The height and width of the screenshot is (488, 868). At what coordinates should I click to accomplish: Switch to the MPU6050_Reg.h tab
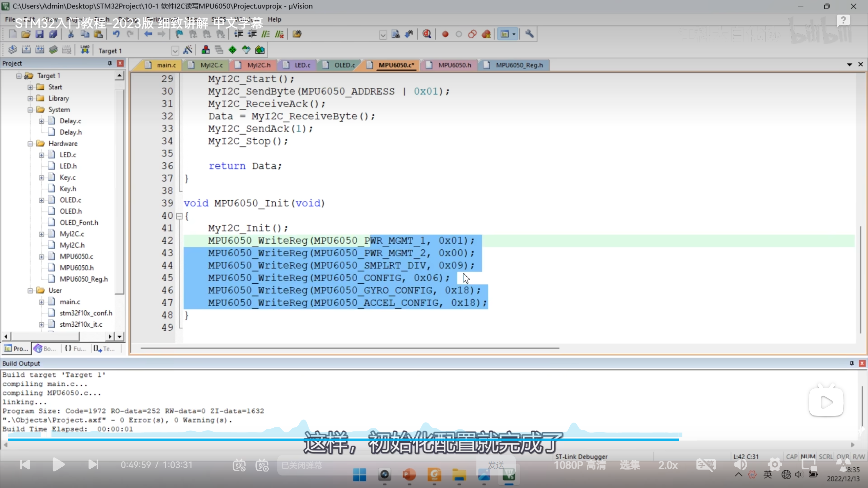[519, 65]
